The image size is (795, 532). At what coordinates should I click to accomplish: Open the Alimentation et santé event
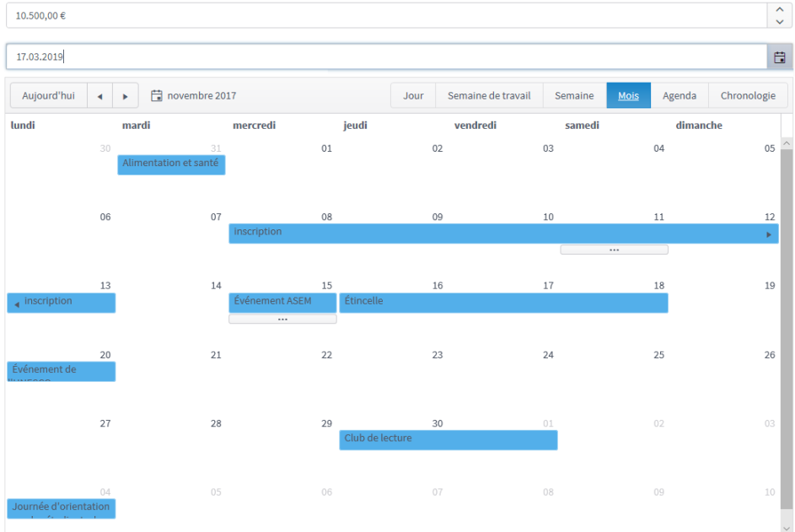[x=171, y=164]
